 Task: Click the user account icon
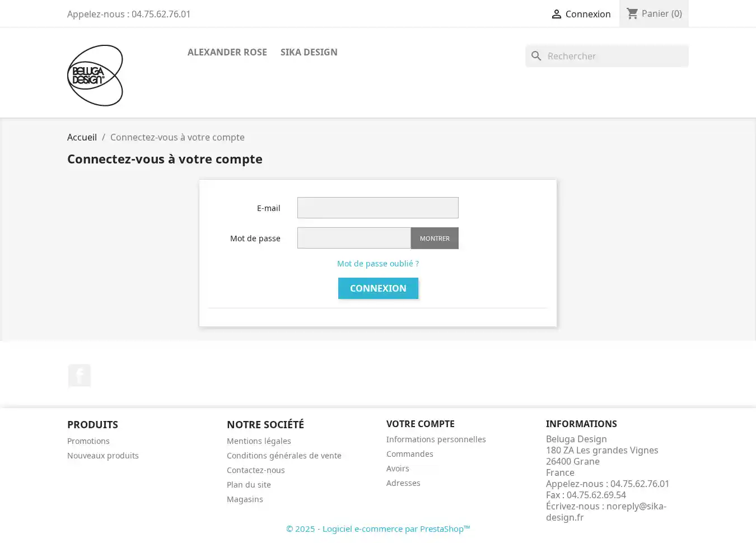(556, 14)
